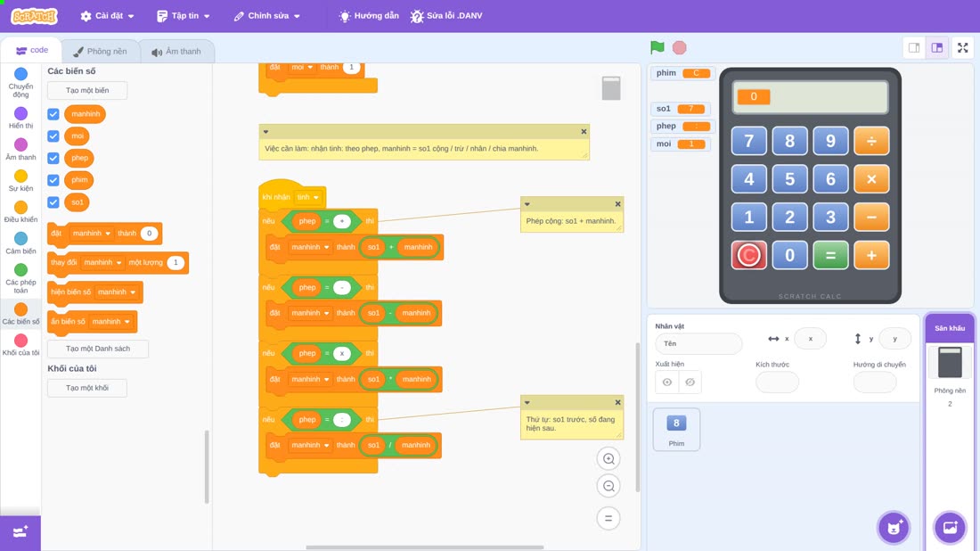Collapse the 'Việc cần làm' comment arrow
The width and height of the screenshot is (980, 551).
(x=266, y=131)
